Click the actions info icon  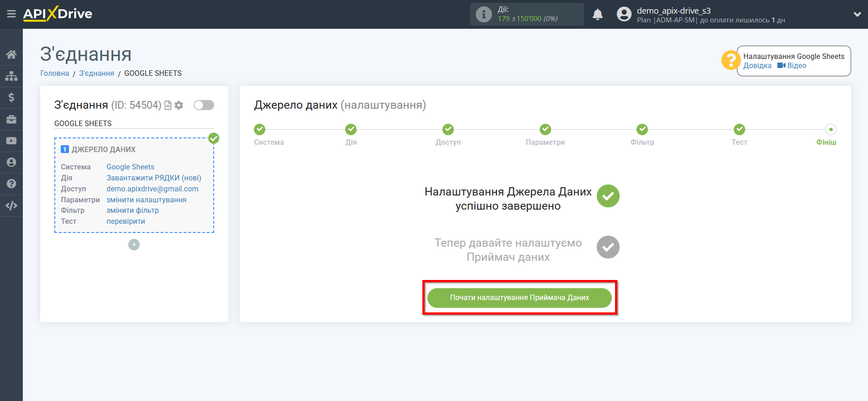click(484, 14)
